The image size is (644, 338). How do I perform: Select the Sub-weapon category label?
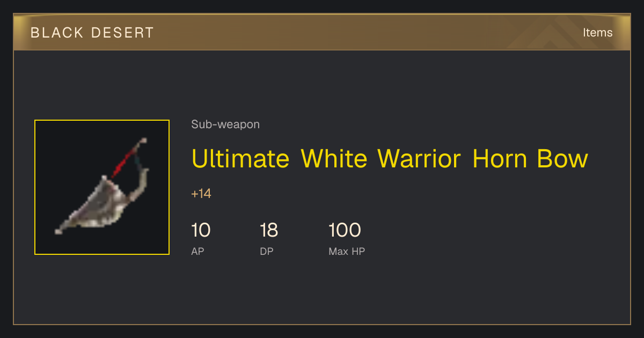tap(225, 124)
